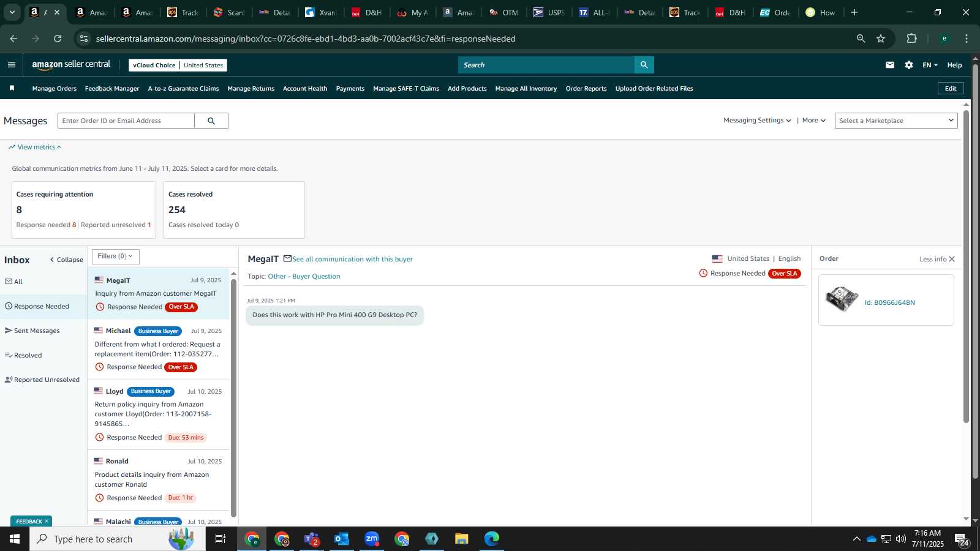
Task: Open the mail envelope icon in header
Action: [890, 65]
